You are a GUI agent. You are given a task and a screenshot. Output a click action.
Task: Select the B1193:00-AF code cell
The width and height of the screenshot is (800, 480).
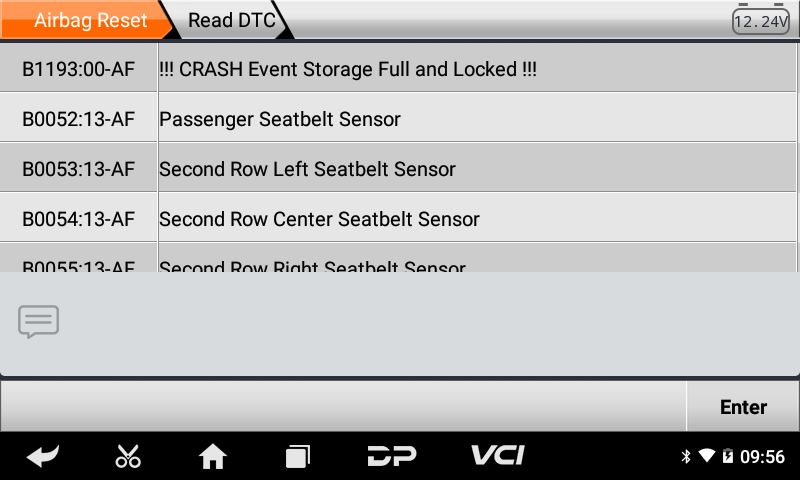tap(79, 70)
